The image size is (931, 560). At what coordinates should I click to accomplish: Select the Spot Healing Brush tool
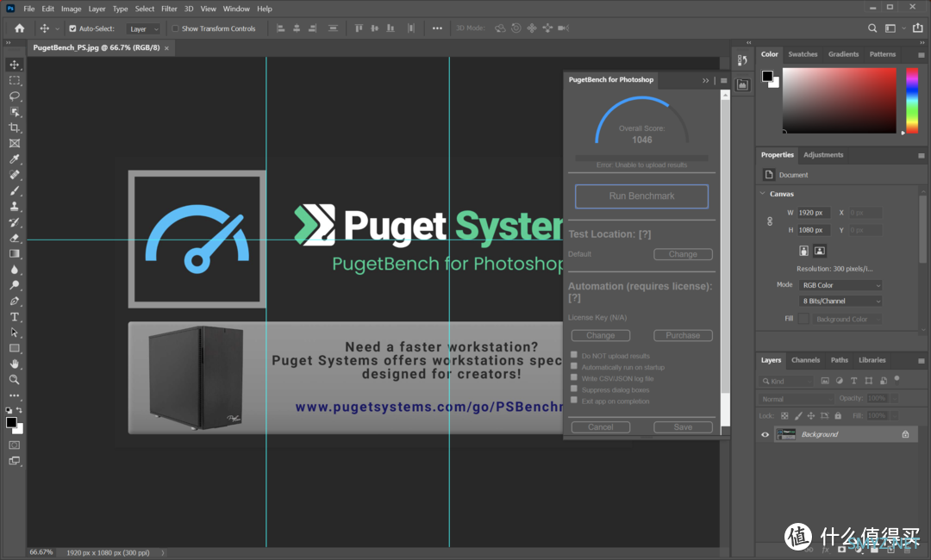click(15, 175)
